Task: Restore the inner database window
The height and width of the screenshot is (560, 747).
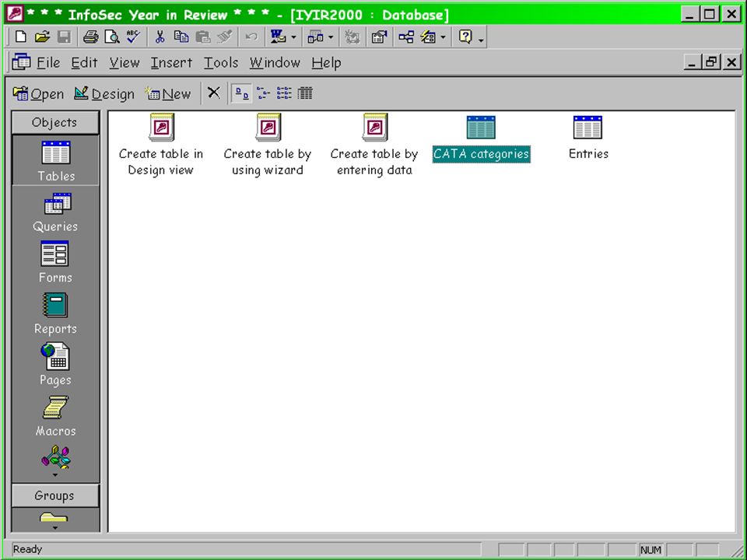Action: [x=711, y=62]
